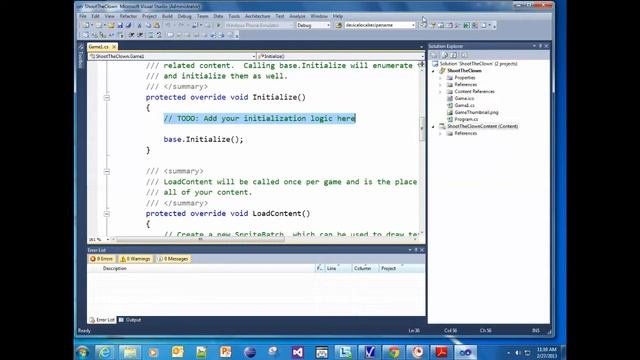Open the View menu
The height and width of the screenshot is (360, 640).
coord(109,16)
